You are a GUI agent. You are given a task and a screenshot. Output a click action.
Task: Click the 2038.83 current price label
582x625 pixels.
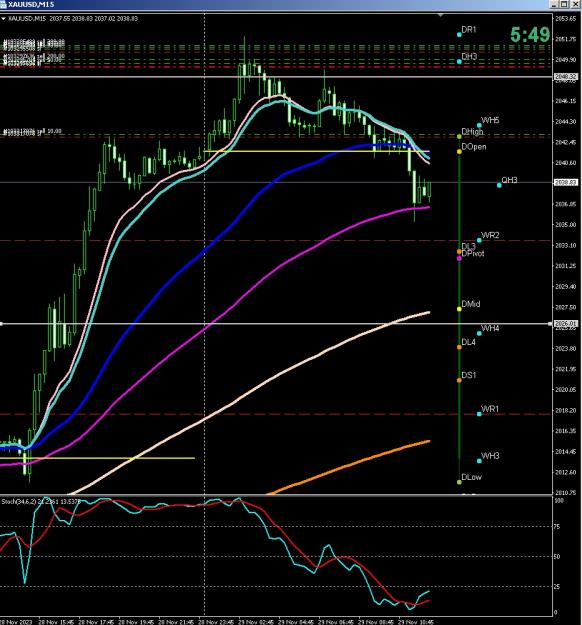[x=566, y=182]
